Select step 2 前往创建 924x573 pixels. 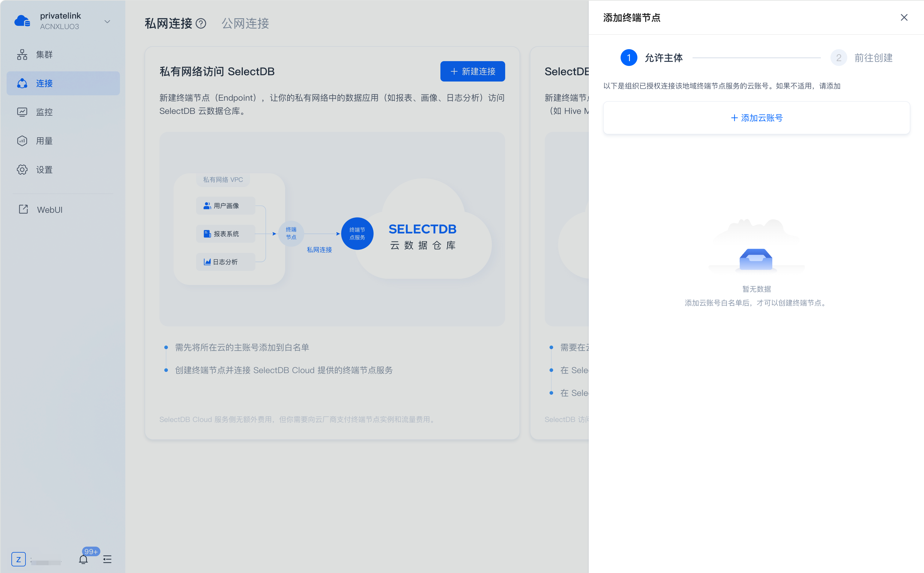click(x=861, y=58)
